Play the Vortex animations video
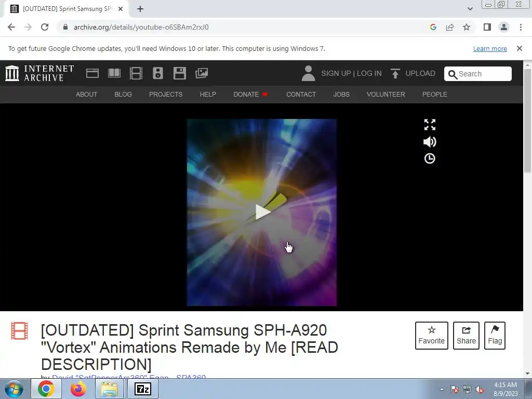The image size is (532, 399). click(x=262, y=212)
